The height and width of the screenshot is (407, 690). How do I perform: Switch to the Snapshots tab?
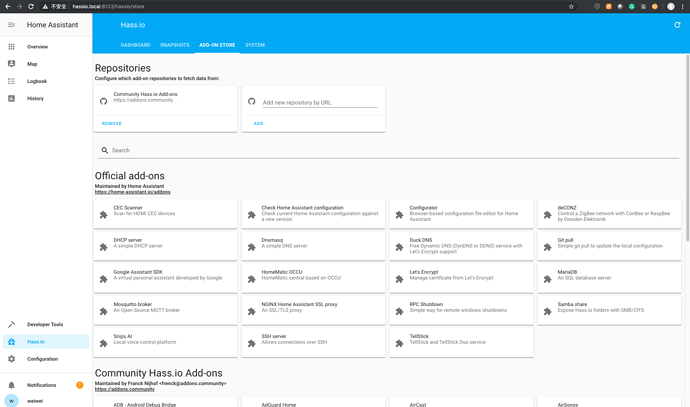tap(175, 45)
